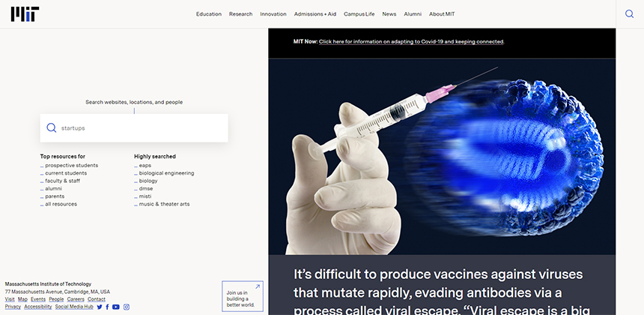Open MIT's Twitter page
This screenshot has width=644, height=315.
[x=100, y=307]
